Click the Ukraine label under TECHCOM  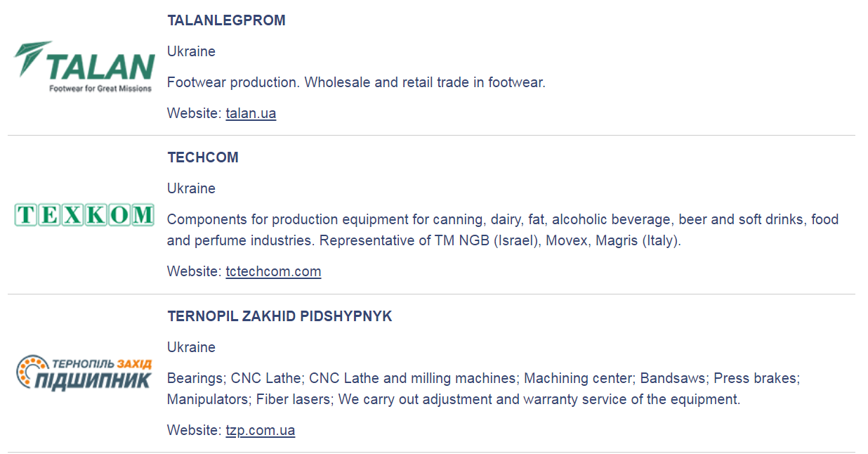[191, 188]
